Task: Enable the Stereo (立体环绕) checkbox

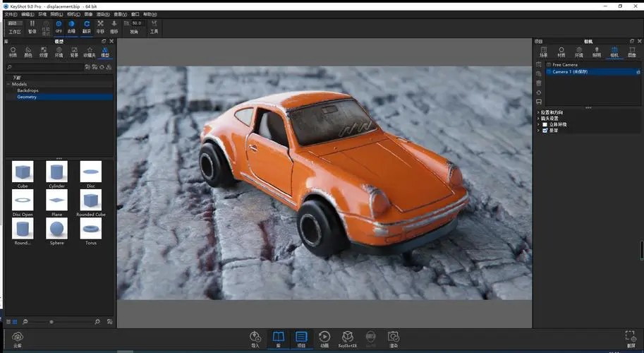Action: (x=545, y=124)
